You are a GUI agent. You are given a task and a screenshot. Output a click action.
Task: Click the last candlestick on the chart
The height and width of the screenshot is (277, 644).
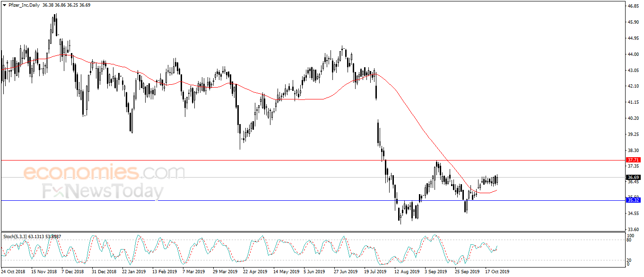point(497,179)
